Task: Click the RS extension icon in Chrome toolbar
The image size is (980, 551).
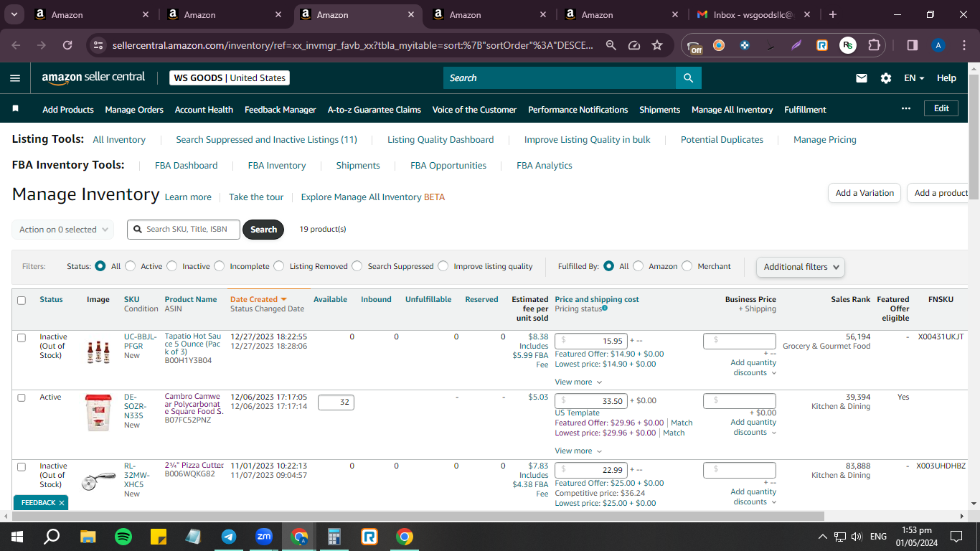Action: (848, 45)
